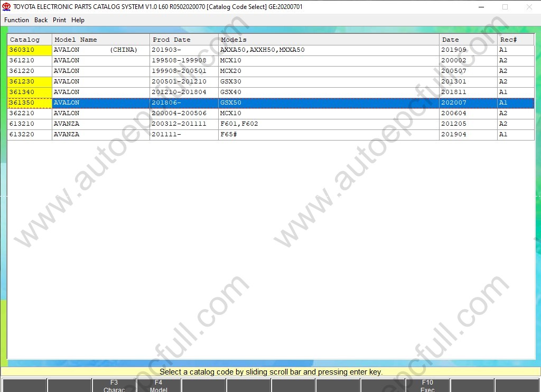Click the F4 Model function button
Viewport: 541px width, 392px height.
pos(158,386)
